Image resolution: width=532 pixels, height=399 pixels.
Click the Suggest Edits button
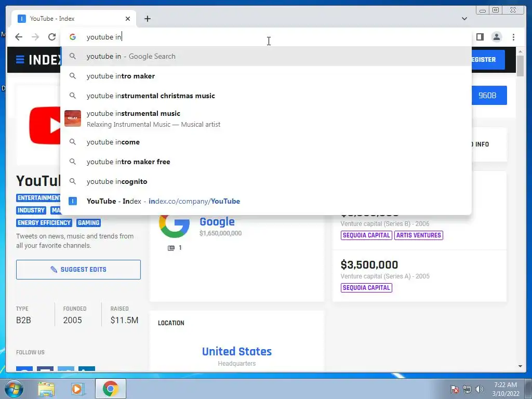point(78,270)
